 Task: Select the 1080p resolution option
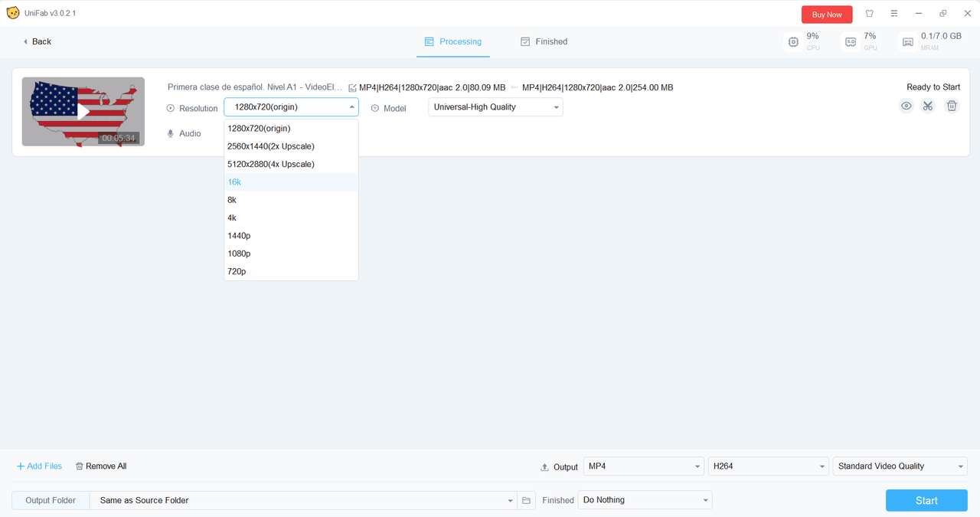291,254
